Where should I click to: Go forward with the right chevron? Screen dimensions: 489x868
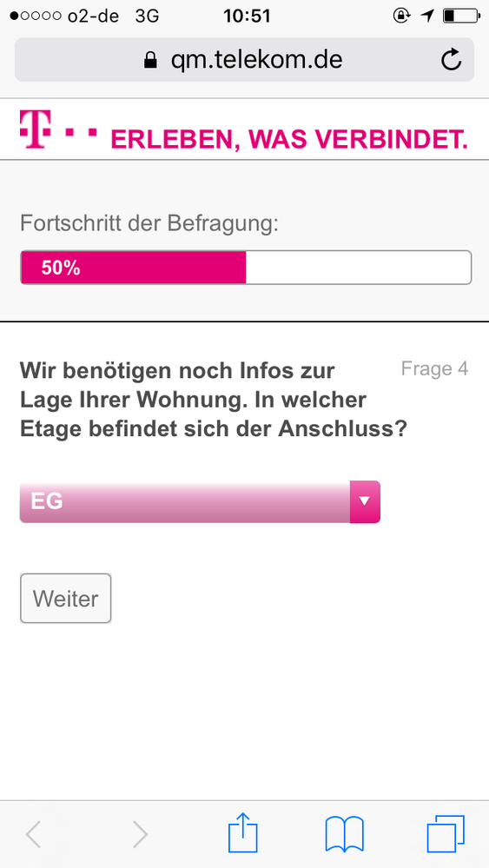point(141,834)
